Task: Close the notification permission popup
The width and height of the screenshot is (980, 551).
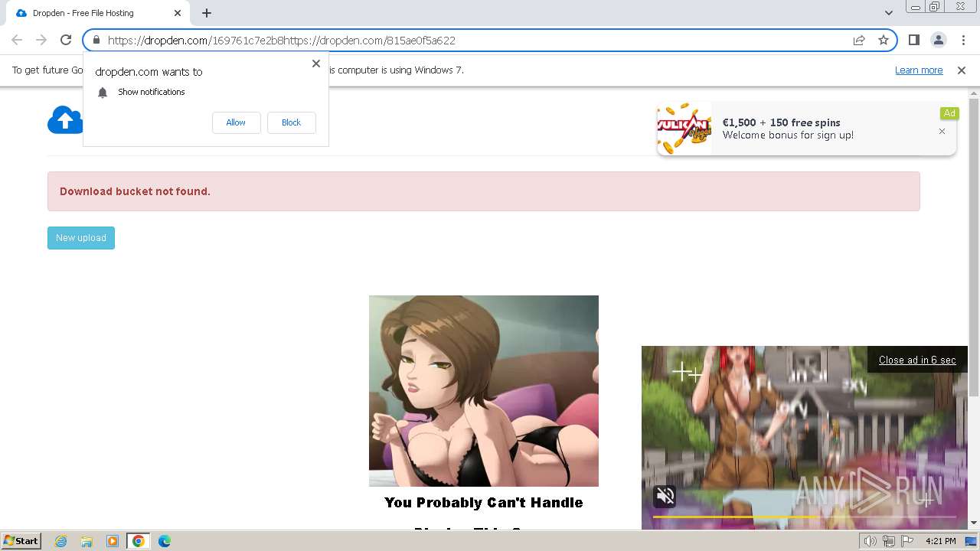Action: tap(315, 64)
